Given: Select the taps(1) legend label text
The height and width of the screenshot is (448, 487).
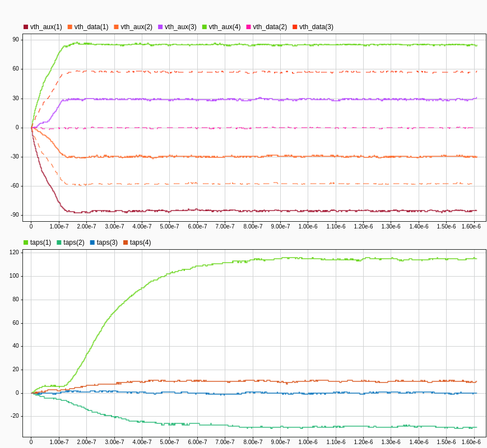Looking at the screenshot, I should click(x=40, y=242).
